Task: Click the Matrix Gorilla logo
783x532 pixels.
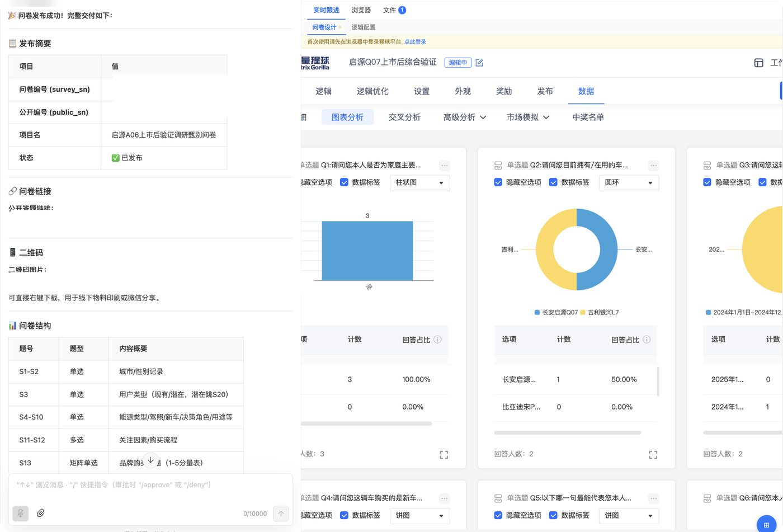Action: 315,63
